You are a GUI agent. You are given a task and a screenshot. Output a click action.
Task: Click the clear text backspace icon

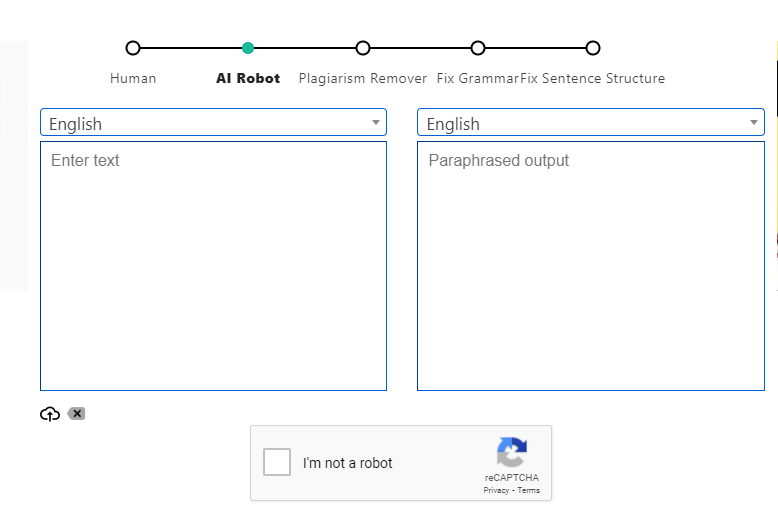tap(76, 413)
